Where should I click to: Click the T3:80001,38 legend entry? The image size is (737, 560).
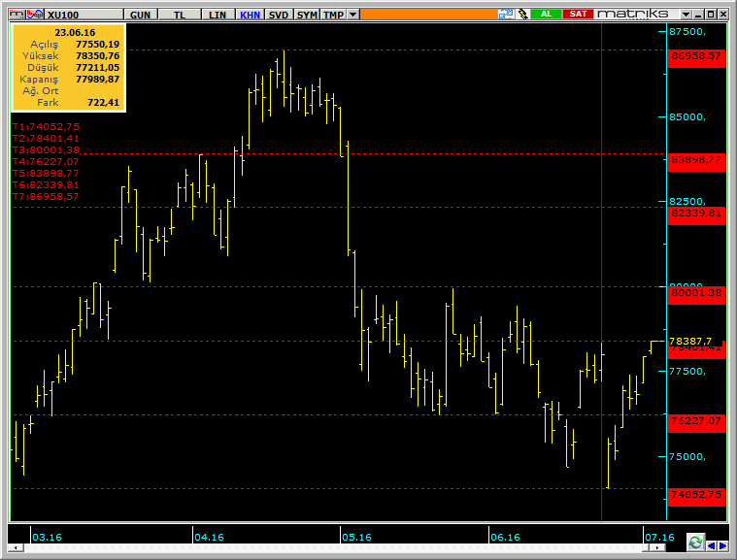[46, 150]
